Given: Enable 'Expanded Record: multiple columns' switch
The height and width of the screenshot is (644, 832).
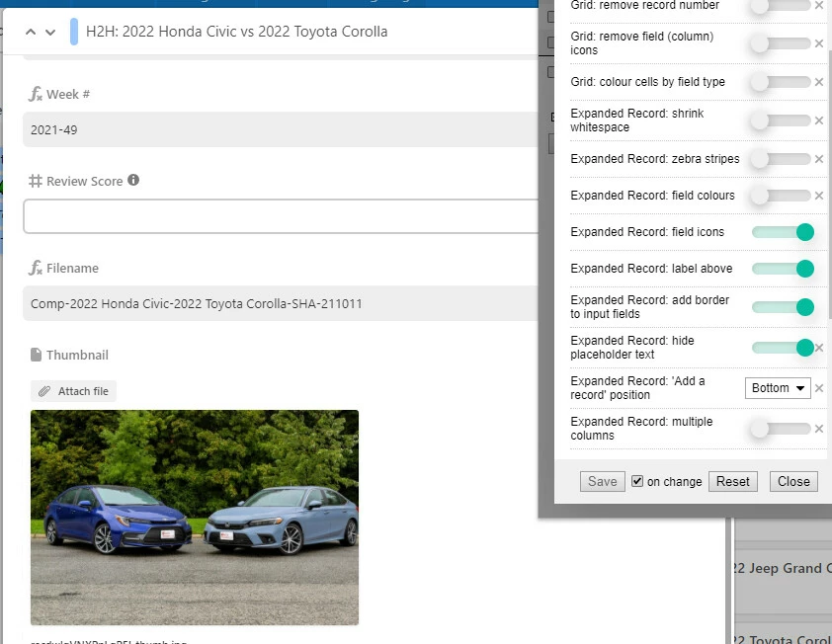Looking at the screenshot, I should [x=781, y=428].
